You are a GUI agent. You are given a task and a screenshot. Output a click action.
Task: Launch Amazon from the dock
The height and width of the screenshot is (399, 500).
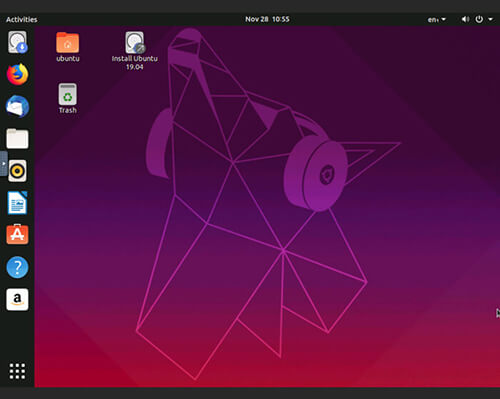17,299
